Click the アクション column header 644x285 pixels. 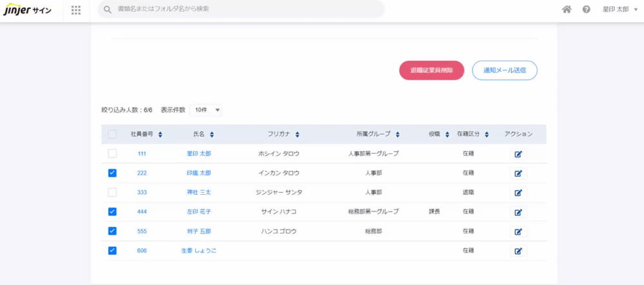pyautogui.click(x=518, y=134)
